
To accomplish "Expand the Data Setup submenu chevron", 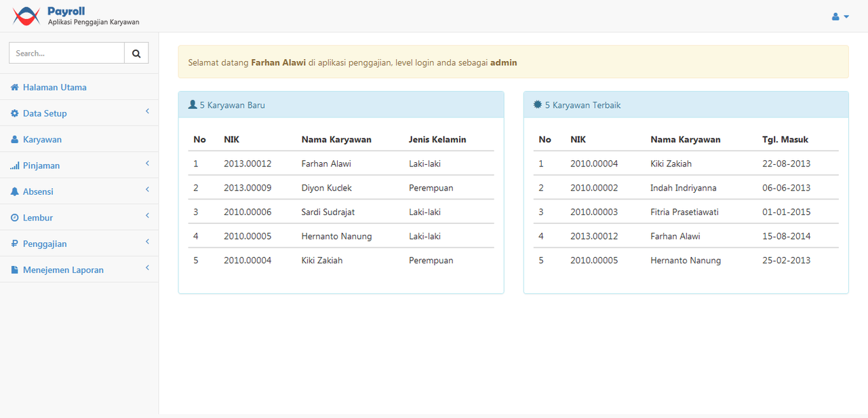I will [x=147, y=111].
